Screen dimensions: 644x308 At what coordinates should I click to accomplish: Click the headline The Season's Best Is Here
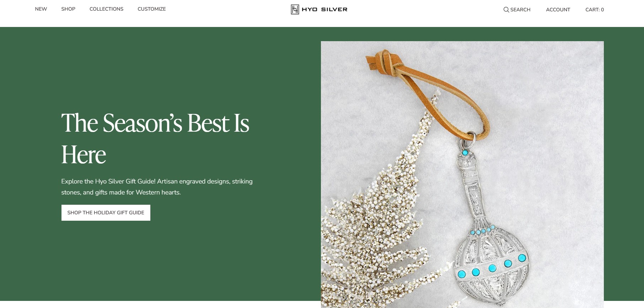pyautogui.click(x=155, y=138)
